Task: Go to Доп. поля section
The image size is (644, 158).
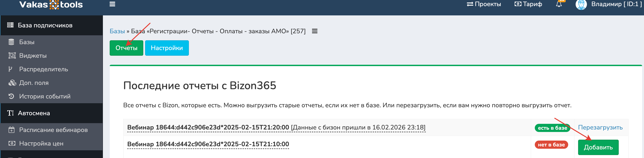Action: pos(34,83)
